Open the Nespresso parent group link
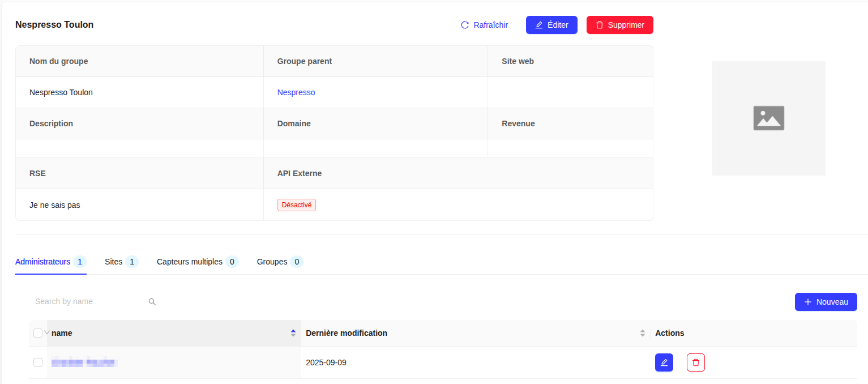Screen dimensions: 868x384 (296, 92)
